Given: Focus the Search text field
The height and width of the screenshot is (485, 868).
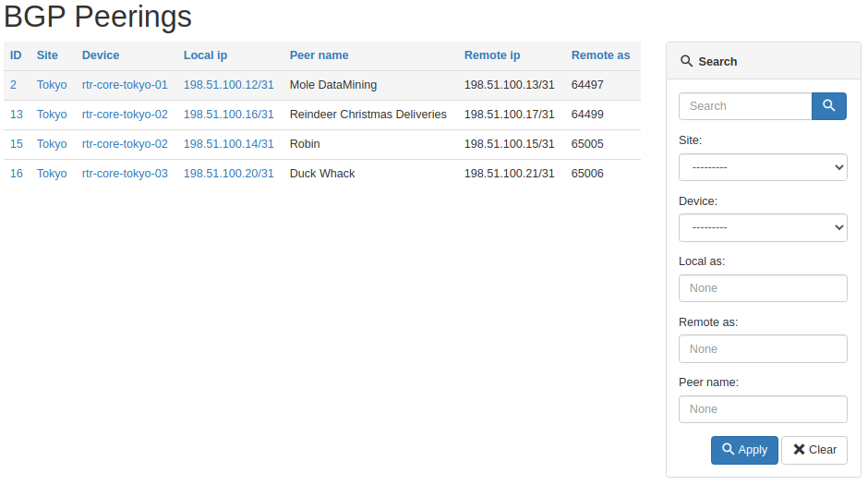Looking at the screenshot, I should coord(745,106).
